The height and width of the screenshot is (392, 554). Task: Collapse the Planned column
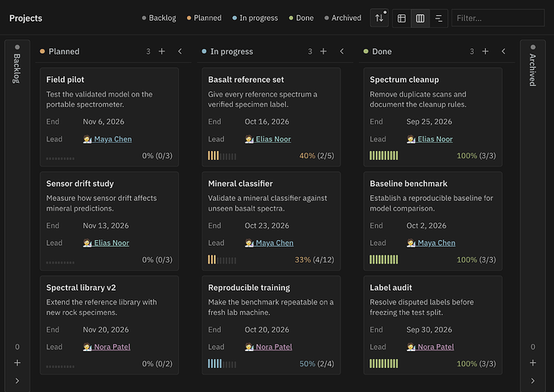click(180, 51)
